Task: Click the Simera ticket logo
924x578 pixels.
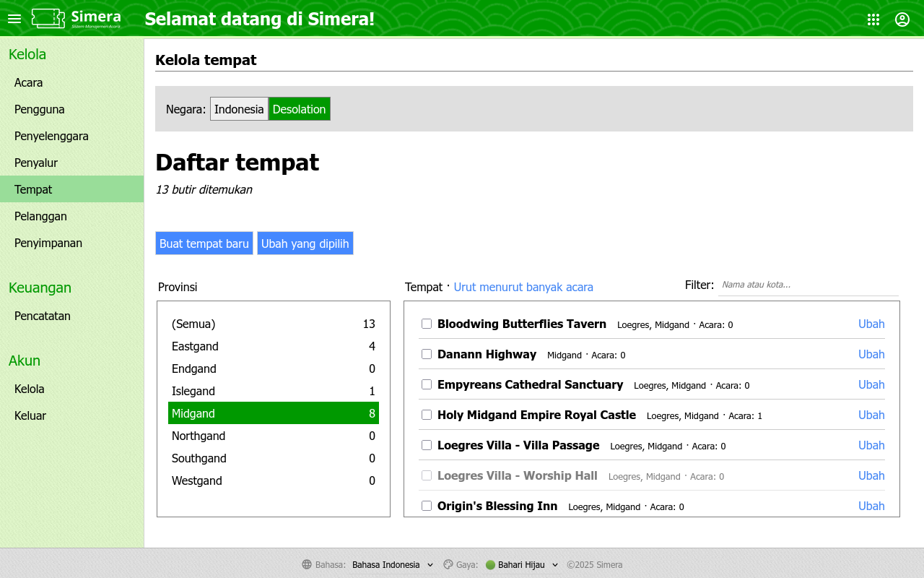Action: point(49,19)
